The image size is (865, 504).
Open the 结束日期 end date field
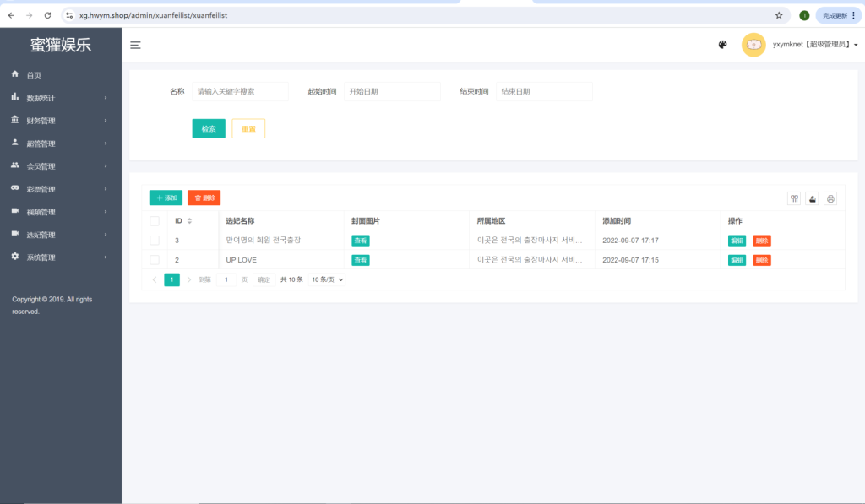click(x=545, y=91)
